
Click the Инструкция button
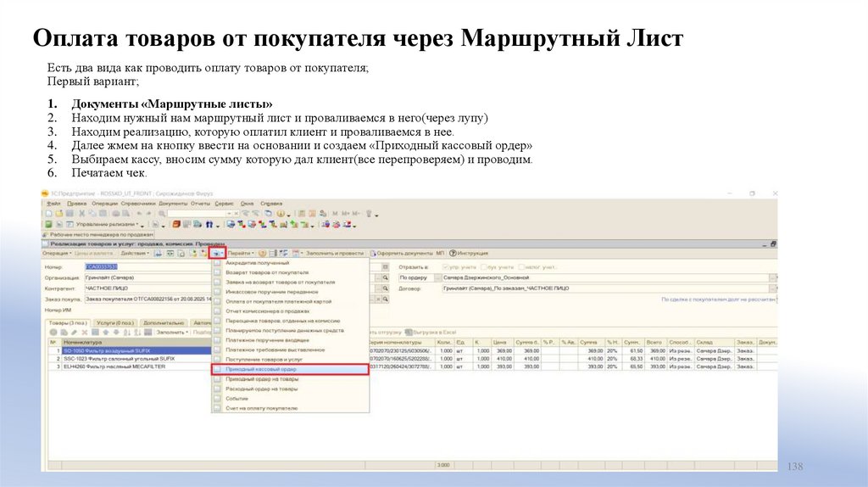[x=469, y=253]
